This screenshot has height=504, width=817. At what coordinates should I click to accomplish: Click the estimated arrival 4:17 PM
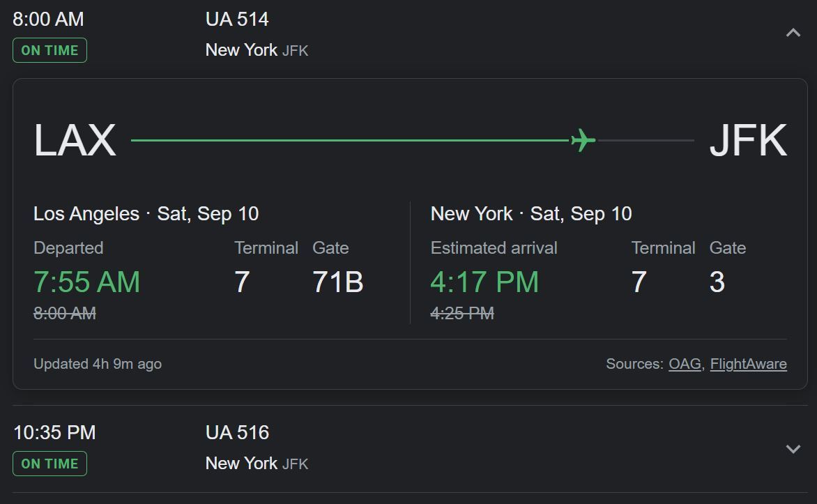click(x=484, y=282)
